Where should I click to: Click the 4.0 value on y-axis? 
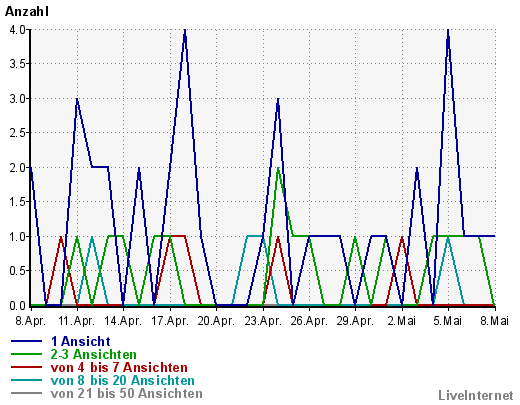(17, 30)
